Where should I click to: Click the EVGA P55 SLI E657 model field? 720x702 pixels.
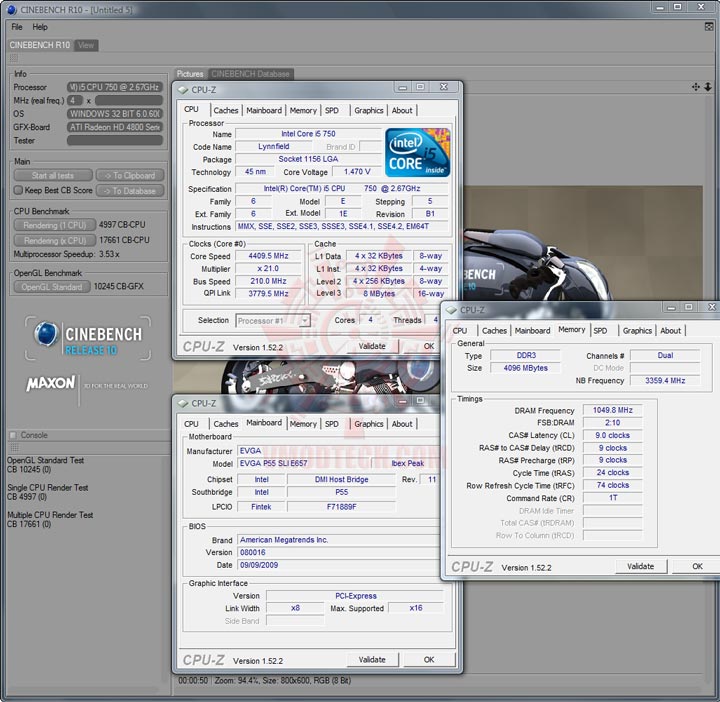(302, 463)
